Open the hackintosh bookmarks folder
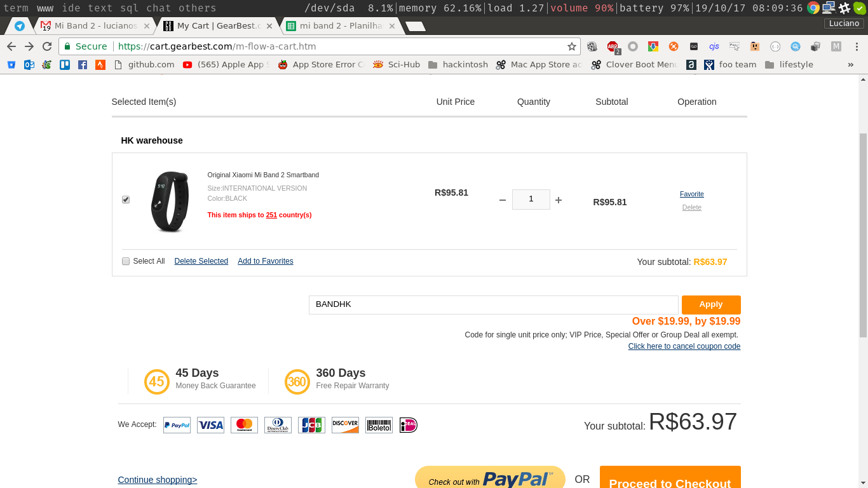The height and width of the screenshot is (488, 868). click(x=458, y=64)
